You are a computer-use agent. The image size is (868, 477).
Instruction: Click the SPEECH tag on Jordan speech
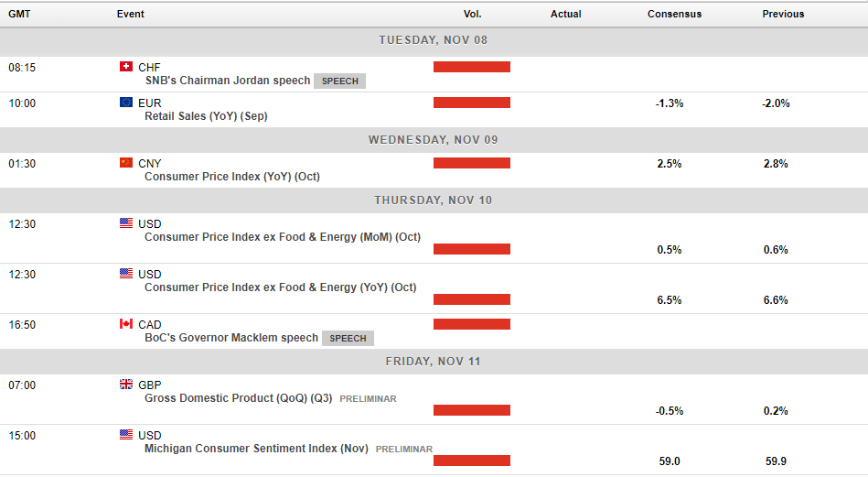click(340, 81)
